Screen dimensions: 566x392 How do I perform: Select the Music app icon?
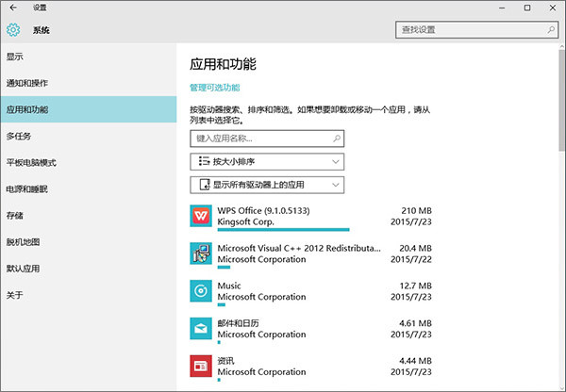point(201,291)
